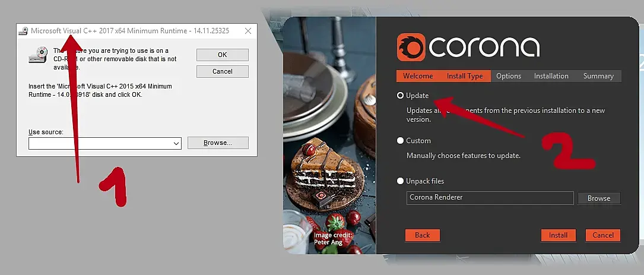The width and height of the screenshot is (644, 275).
Task: Click the 'Image credit: Peter Ang' text
Action: coord(333,238)
